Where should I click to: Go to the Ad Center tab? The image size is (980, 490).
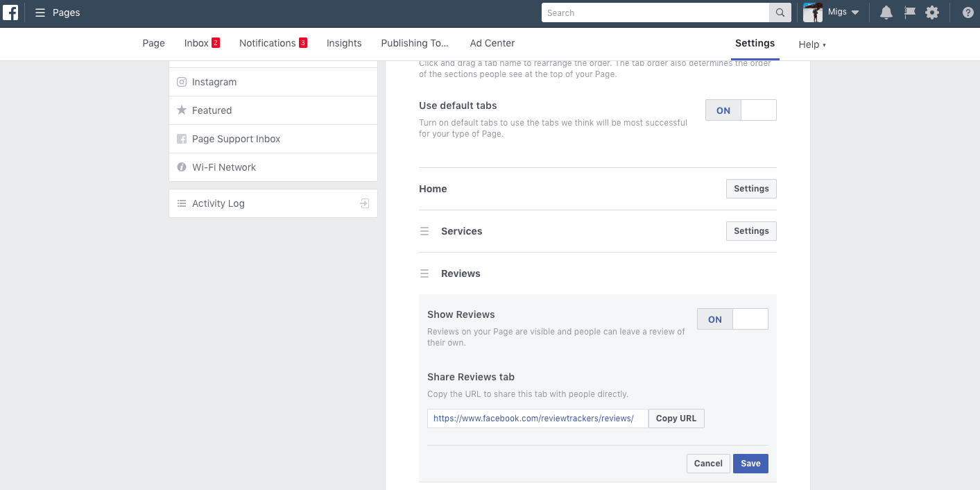(x=492, y=43)
